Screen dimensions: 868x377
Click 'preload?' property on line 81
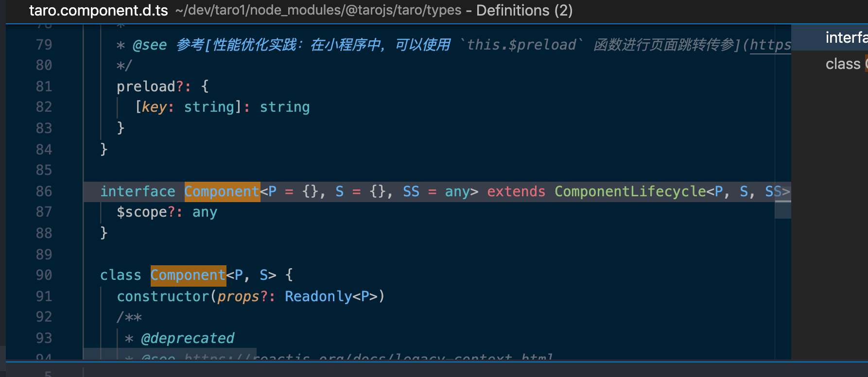(150, 86)
